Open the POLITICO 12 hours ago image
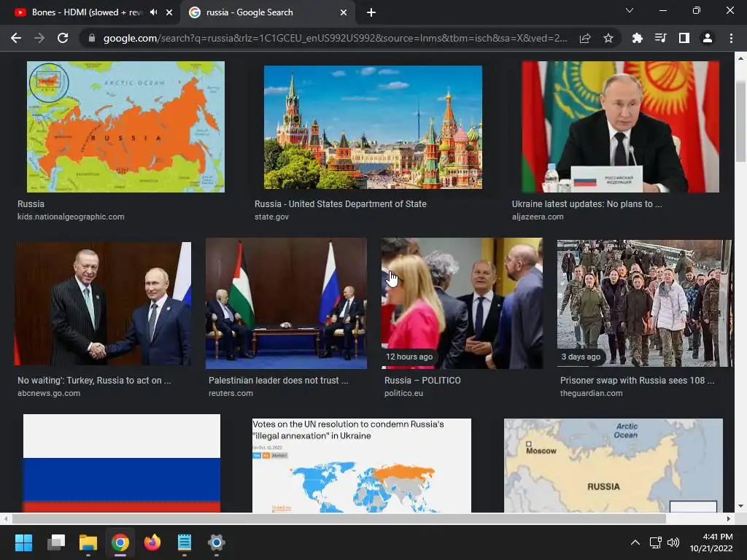The image size is (747, 560). [462, 303]
